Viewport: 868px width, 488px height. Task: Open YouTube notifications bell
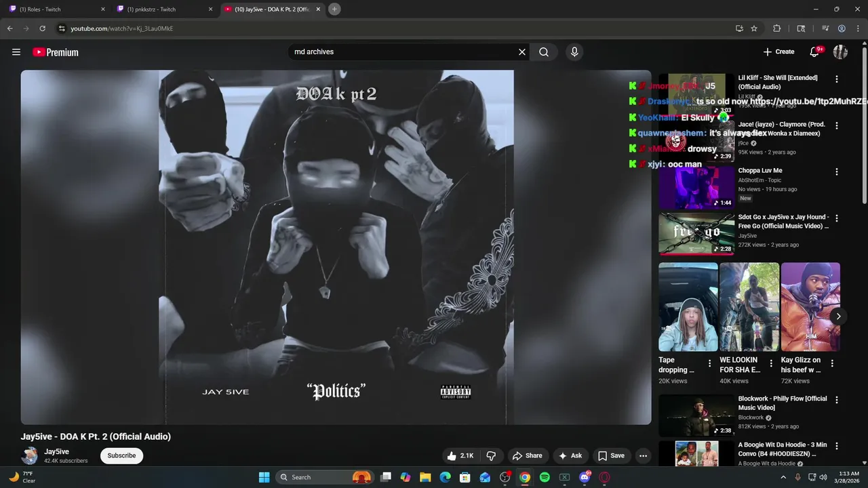coord(815,52)
